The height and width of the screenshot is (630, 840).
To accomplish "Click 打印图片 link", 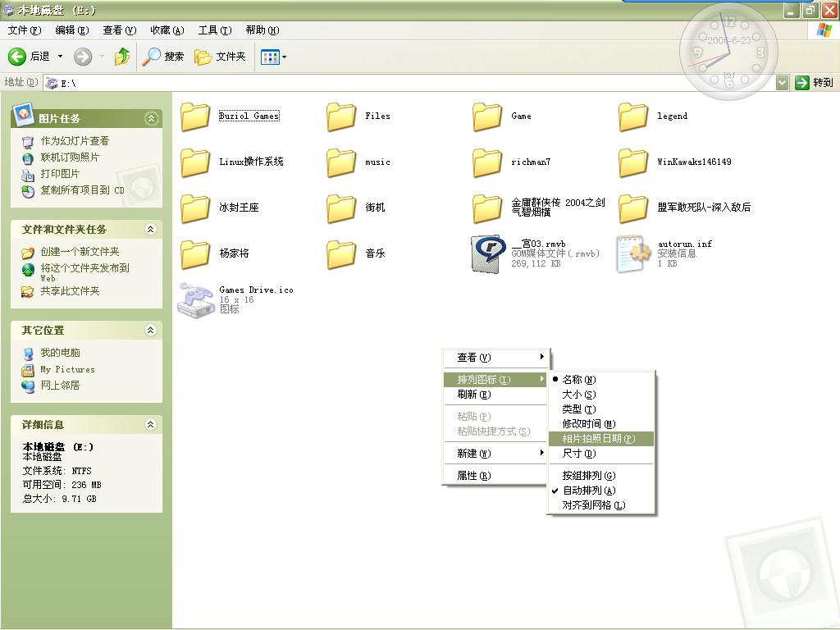I will pos(60,174).
